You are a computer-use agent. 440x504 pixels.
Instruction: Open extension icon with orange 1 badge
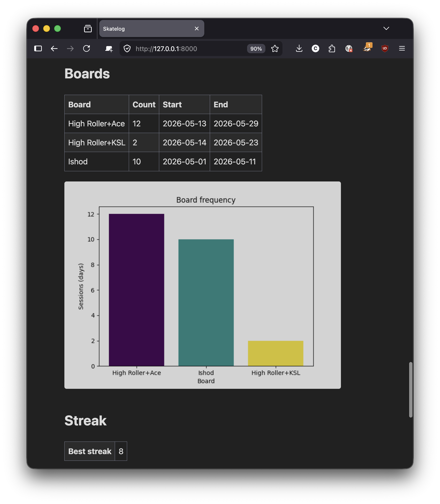[x=367, y=47]
